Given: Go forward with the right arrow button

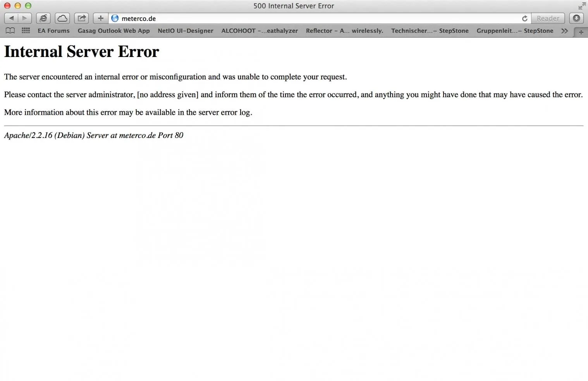Looking at the screenshot, I should pos(24,18).
